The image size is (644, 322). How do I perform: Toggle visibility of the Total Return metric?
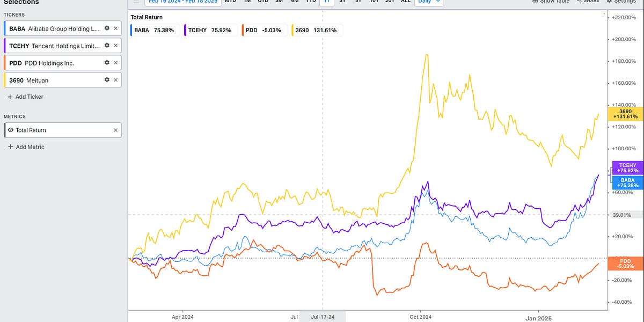click(10, 129)
